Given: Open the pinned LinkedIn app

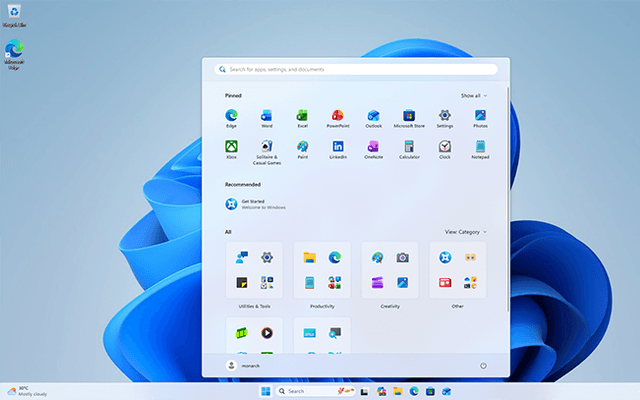Looking at the screenshot, I should [x=338, y=149].
